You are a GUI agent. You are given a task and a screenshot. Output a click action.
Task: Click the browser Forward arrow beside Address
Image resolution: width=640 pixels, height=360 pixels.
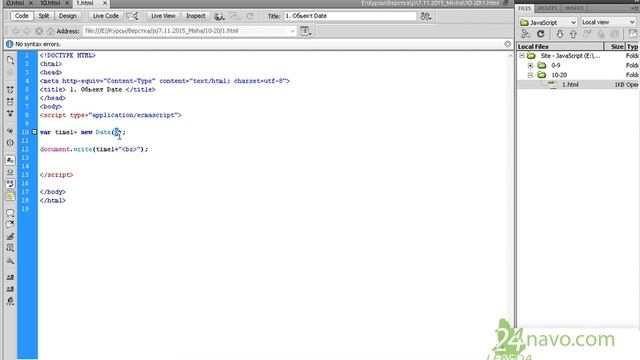(x=27, y=31)
